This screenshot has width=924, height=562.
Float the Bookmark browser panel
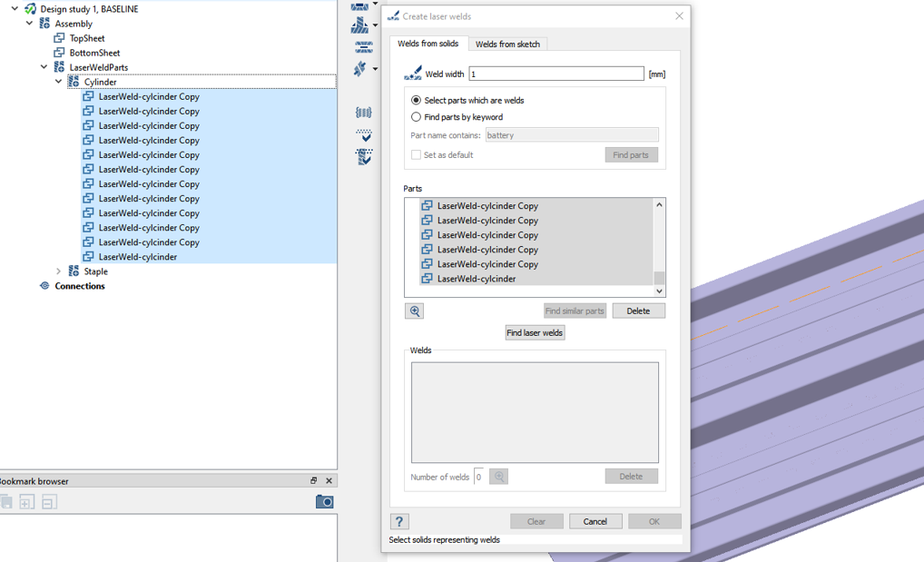(x=313, y=481)
